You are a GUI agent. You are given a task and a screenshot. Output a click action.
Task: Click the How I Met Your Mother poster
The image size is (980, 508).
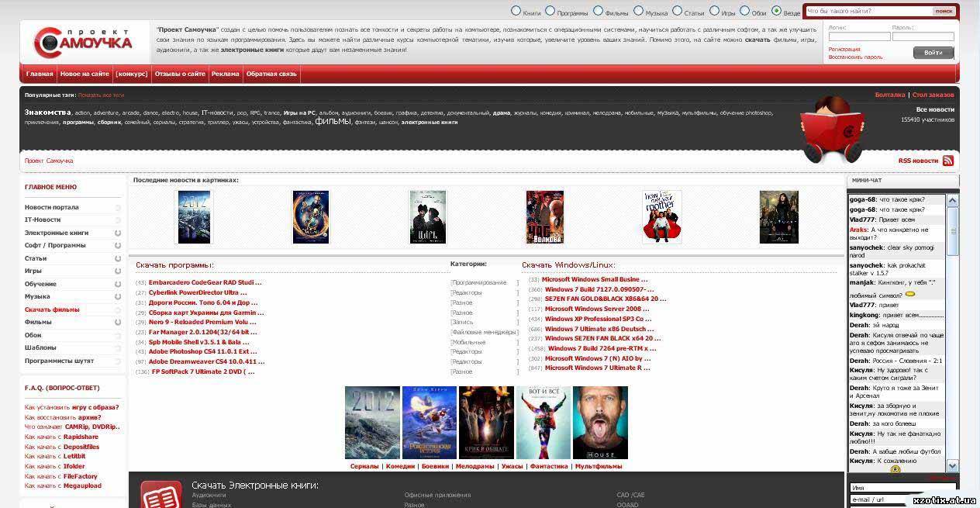click(661, 217)
